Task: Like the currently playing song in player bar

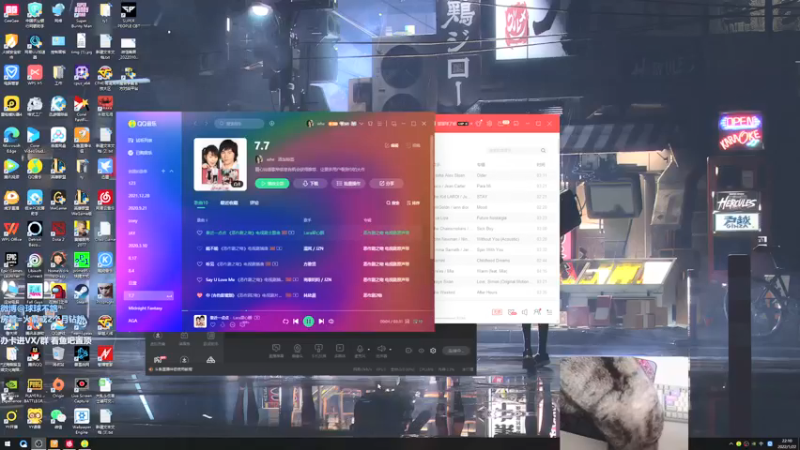Action: click(x=213, y=325)
